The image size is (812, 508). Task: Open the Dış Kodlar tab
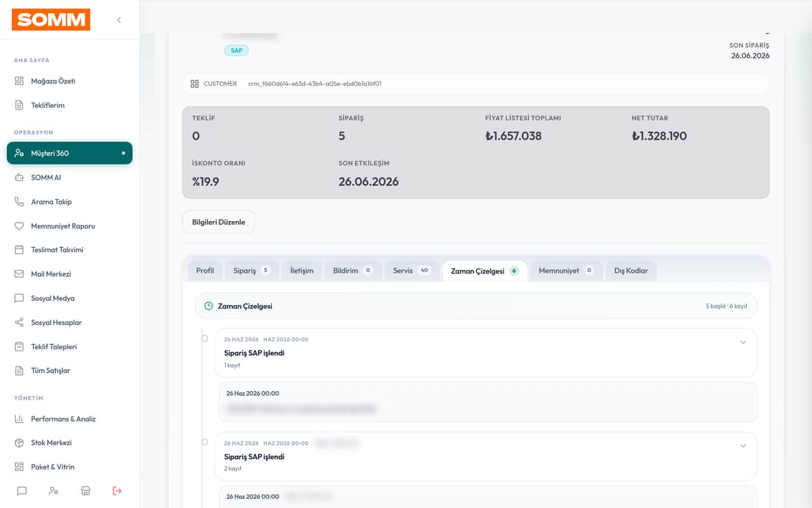[x=631, y=271]
